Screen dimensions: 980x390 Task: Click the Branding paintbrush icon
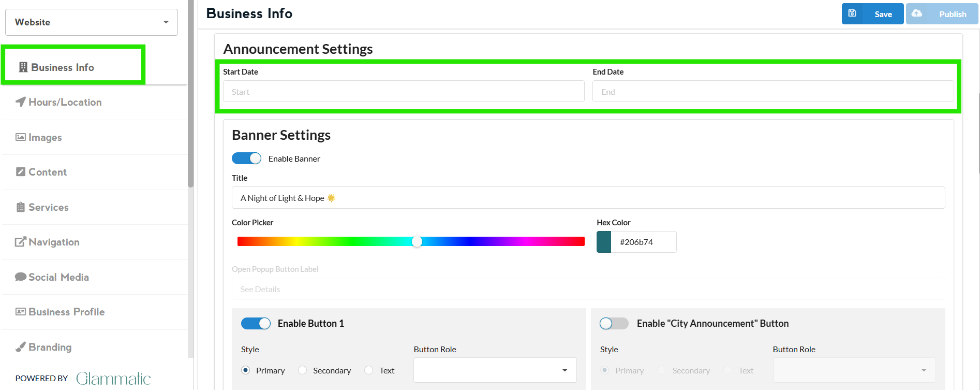coord(21,347)
